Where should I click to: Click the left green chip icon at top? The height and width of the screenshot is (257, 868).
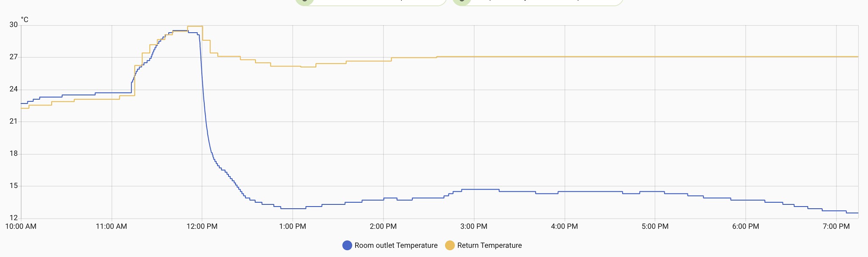point(304,1)
